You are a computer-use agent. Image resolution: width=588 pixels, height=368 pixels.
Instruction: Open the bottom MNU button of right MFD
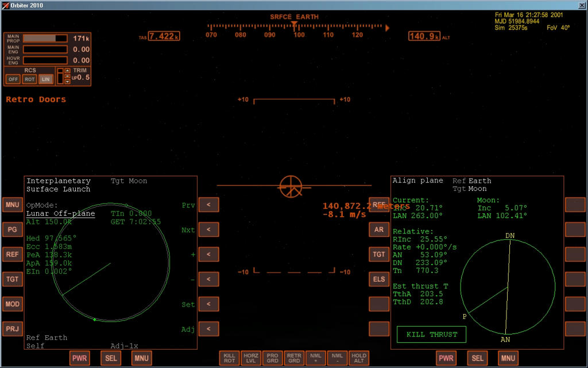[x=508, y=358]
